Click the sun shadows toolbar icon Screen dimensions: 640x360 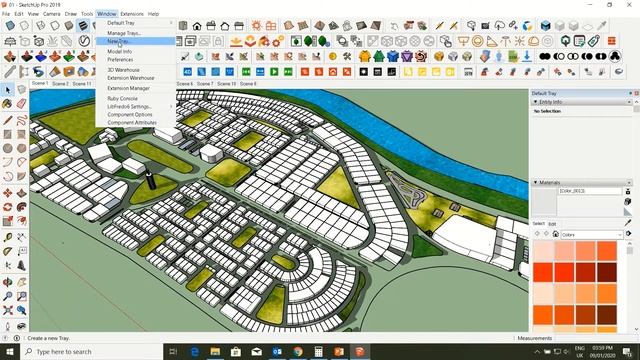click(x=256, y=26)
